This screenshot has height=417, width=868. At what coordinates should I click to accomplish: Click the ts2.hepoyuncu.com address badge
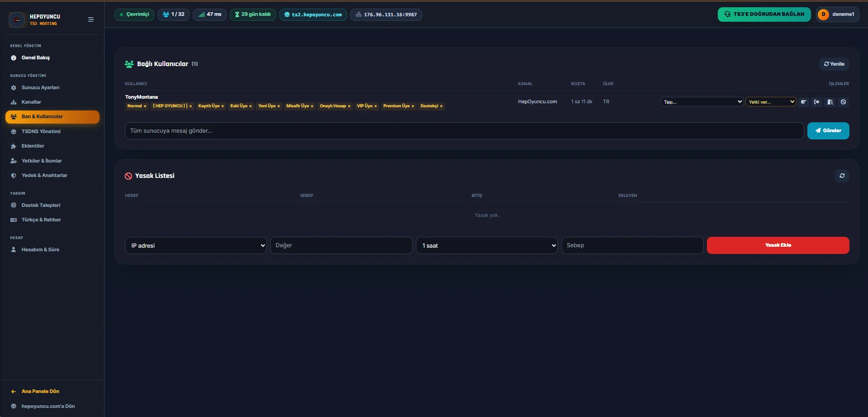point(313,14)
